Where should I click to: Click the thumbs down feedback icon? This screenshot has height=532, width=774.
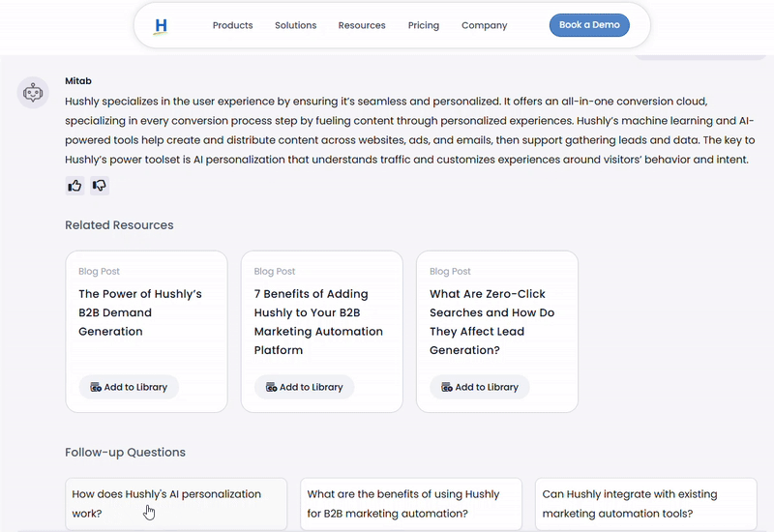click(x=100, y=186)
